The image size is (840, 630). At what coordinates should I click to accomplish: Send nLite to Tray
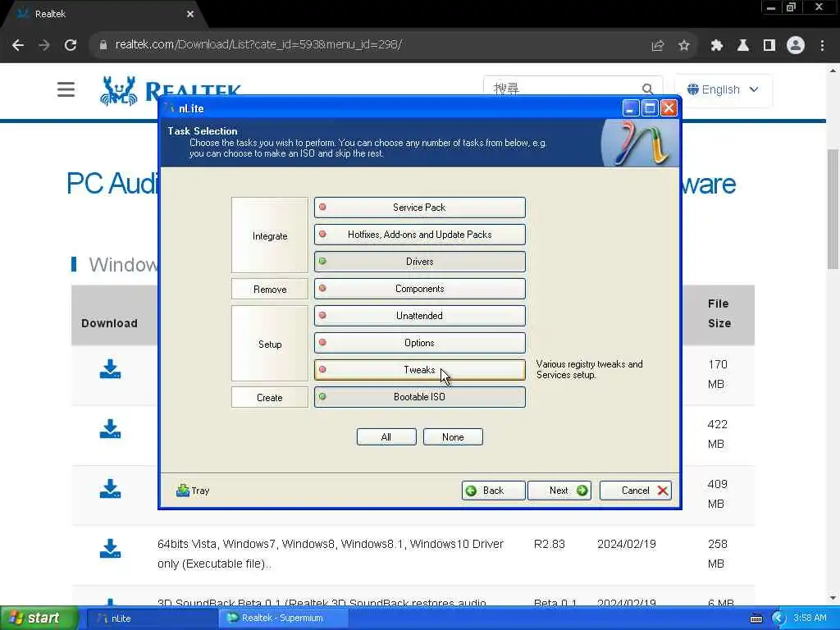(x=193, y=491)
